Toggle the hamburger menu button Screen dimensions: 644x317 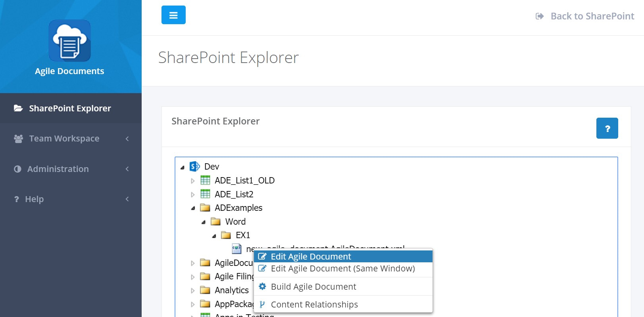pyautogui.click(x=173, y=15)
